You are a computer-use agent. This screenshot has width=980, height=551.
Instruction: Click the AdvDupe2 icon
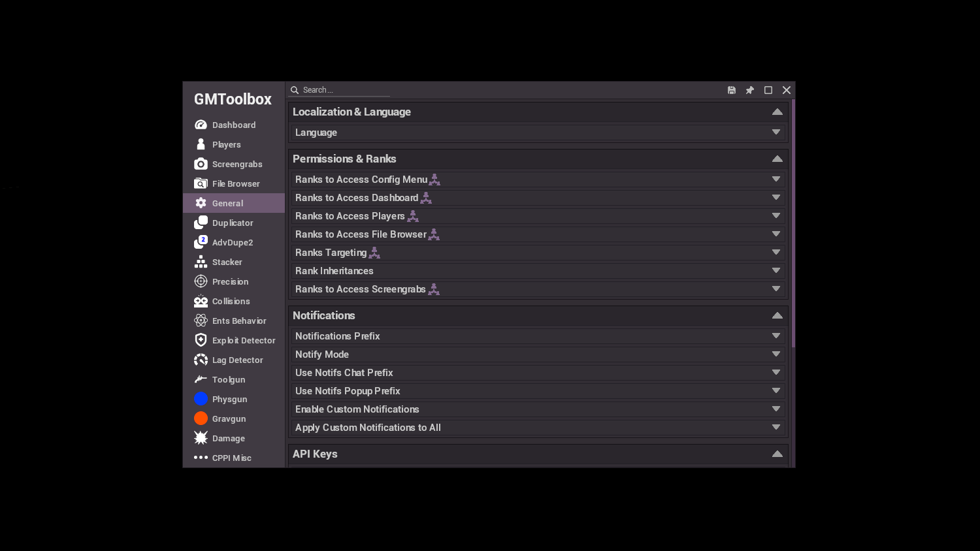click(x=201, y=242)
